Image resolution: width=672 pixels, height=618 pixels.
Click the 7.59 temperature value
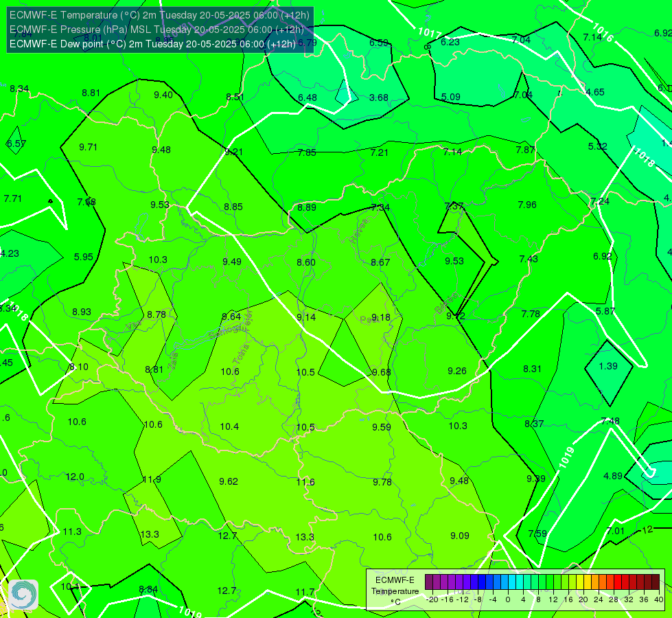click(x=537, y=534)
